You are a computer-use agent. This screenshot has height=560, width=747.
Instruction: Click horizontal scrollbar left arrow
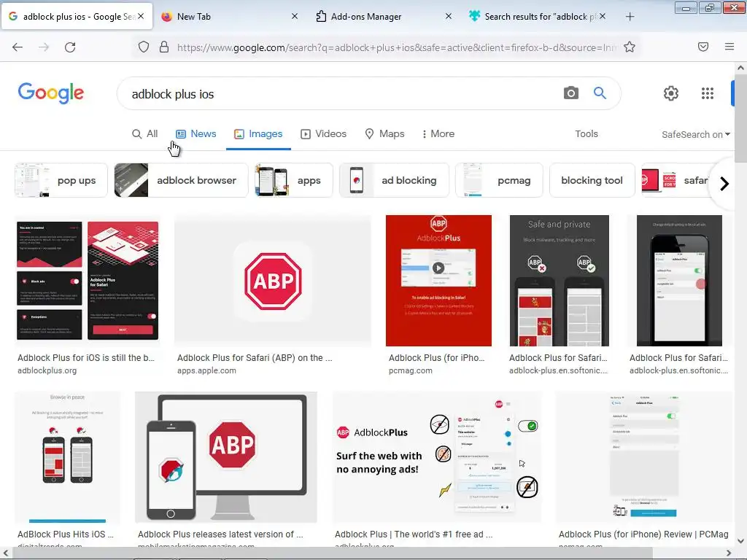(6, 553)
